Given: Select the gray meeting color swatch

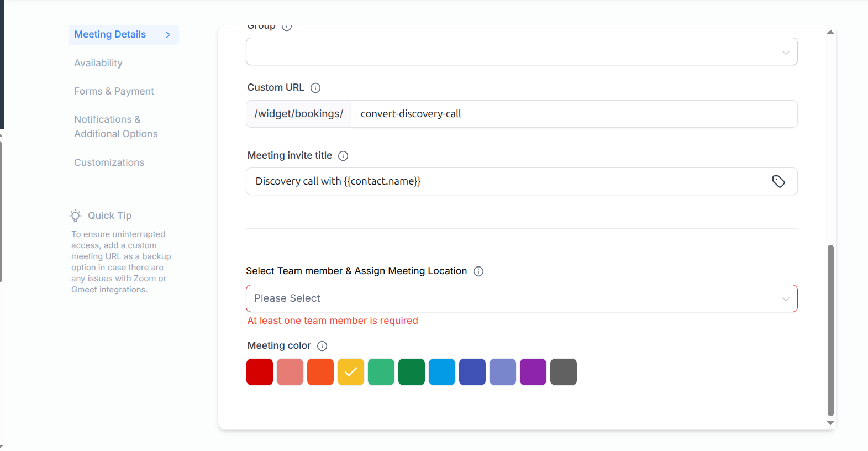Looking at the screenshot, I should pos(564,372).
